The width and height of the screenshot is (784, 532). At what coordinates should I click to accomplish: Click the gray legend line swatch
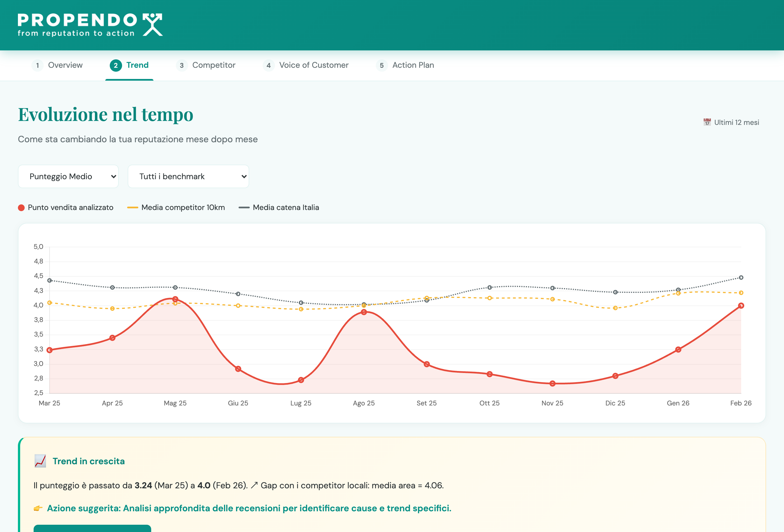pos(244,207)
